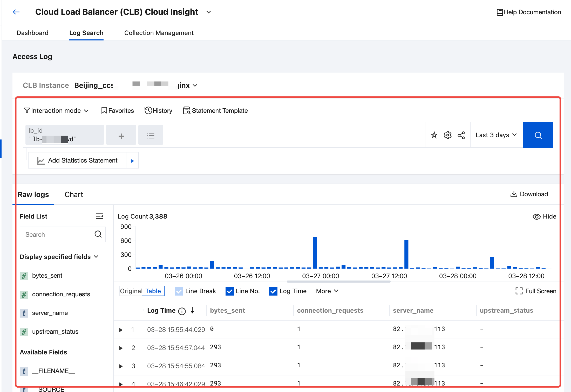
Task: Click the list filter icon next to plus
Action: (151, 136)
